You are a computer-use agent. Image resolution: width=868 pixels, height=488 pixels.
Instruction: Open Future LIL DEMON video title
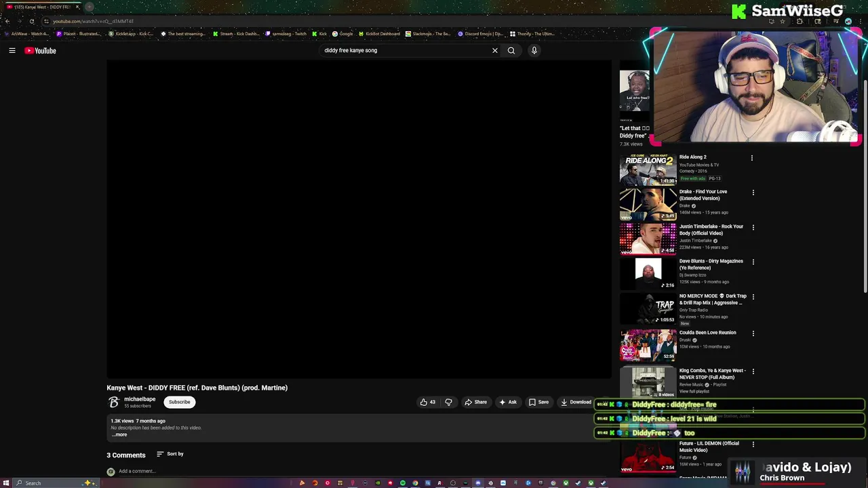pyautogui.click(x=709, y=447)
